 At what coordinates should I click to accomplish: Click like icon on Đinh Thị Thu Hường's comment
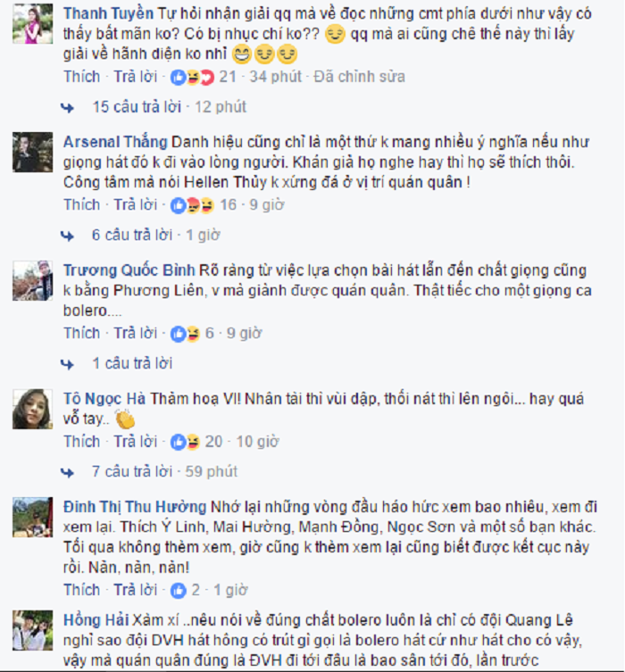point(179,591)
